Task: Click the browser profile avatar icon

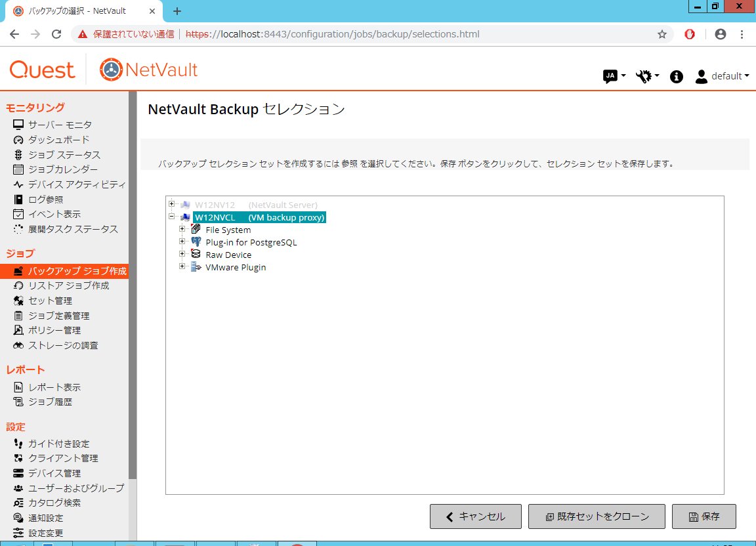Action: [x=721, y=34]
